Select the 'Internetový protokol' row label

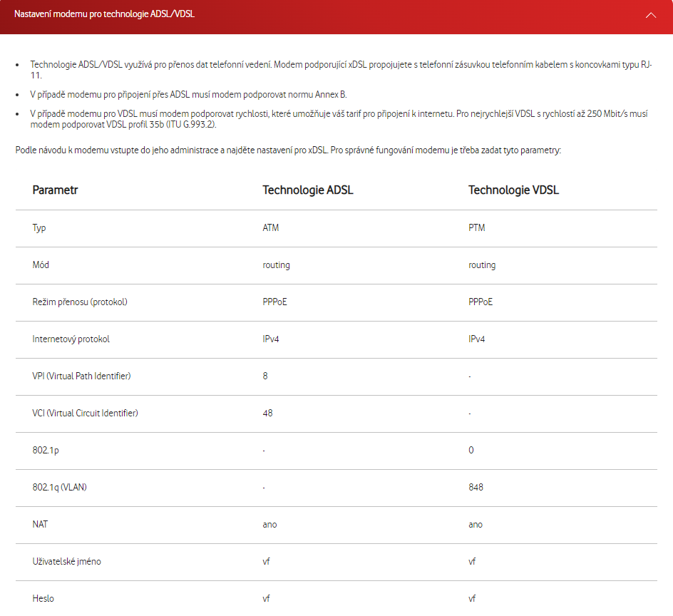(71, 339)
